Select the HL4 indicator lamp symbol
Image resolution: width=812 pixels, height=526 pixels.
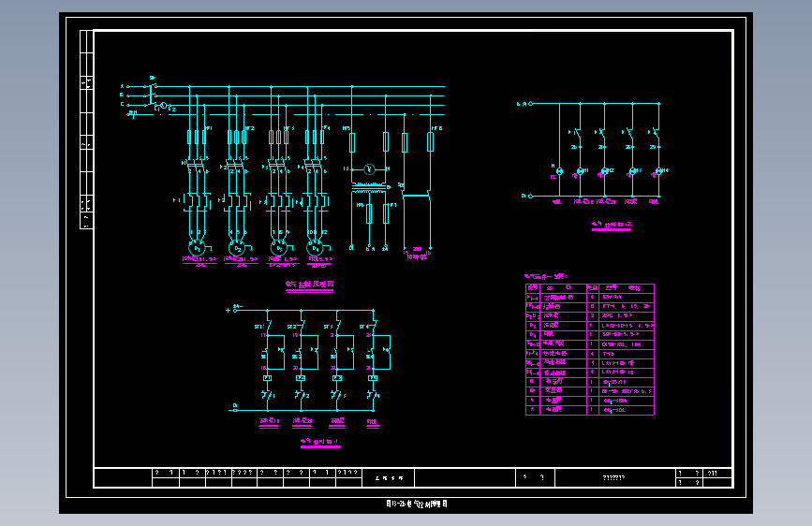(658, 171)
